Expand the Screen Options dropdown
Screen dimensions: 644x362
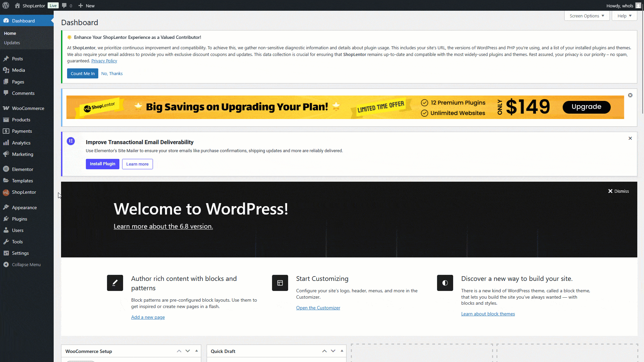click(x=587, y=16)
